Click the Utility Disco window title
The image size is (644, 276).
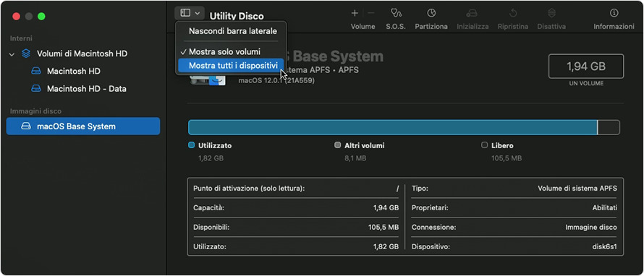coord(237,17)
